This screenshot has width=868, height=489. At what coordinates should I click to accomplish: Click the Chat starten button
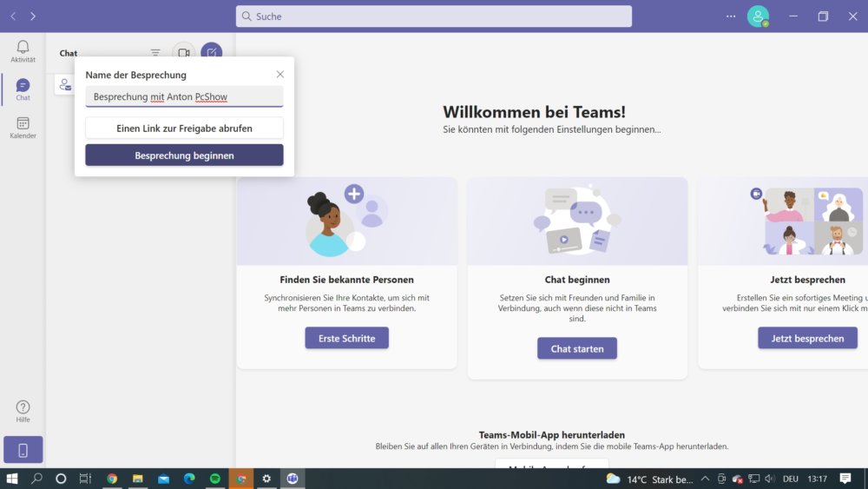[x=577, y=348]
